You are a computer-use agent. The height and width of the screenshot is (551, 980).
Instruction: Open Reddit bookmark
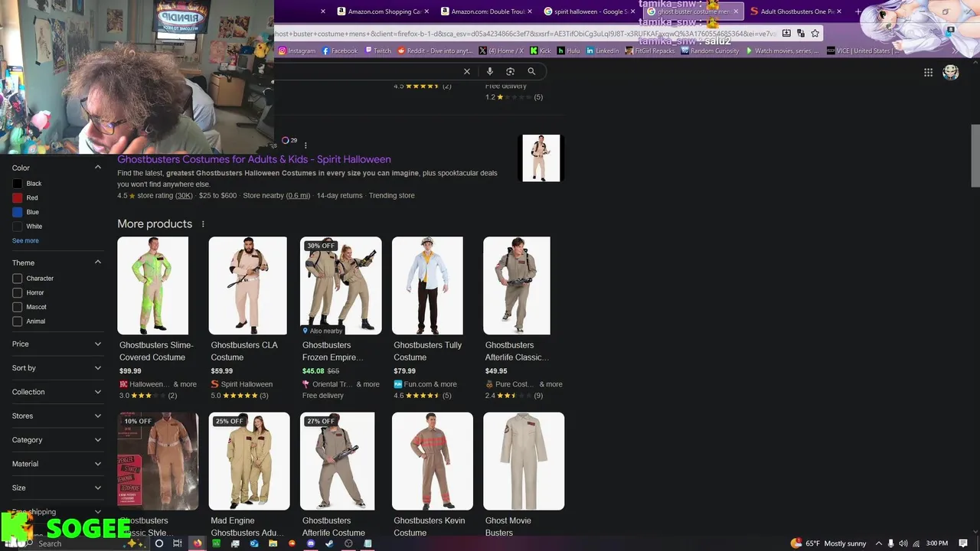(x=435, y=51)
